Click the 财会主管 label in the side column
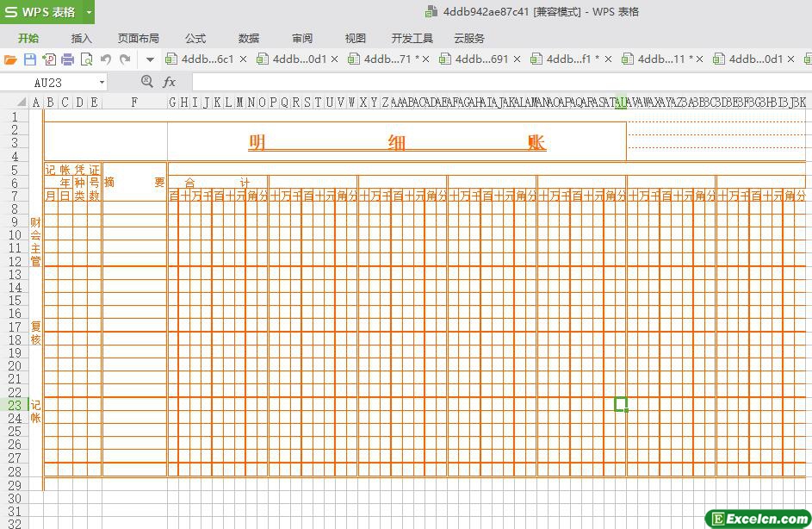Image resolution: width=812 pixels, height=529 pixels. pyautogui.click(x=35, y=241)
